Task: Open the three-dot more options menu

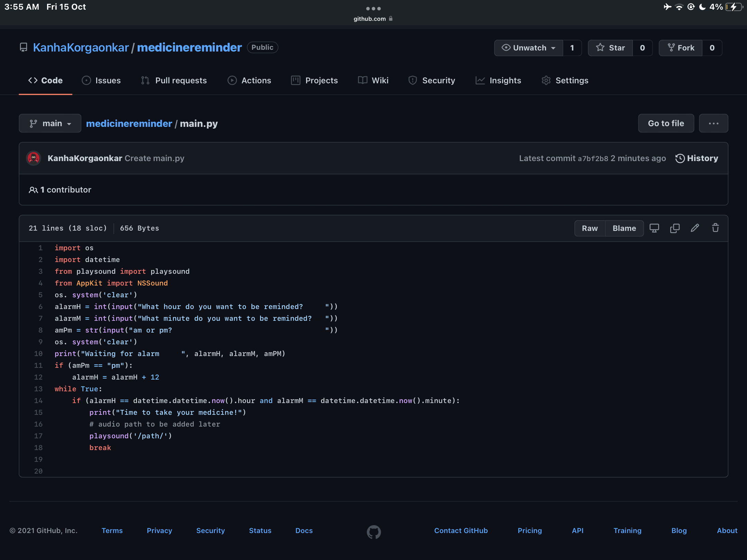Action: (713, 123)
